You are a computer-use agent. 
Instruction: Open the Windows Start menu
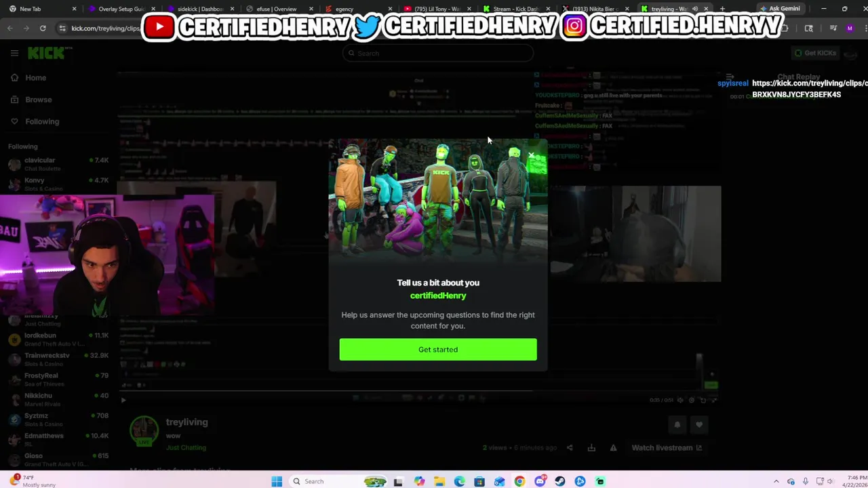tap(277, 481)
